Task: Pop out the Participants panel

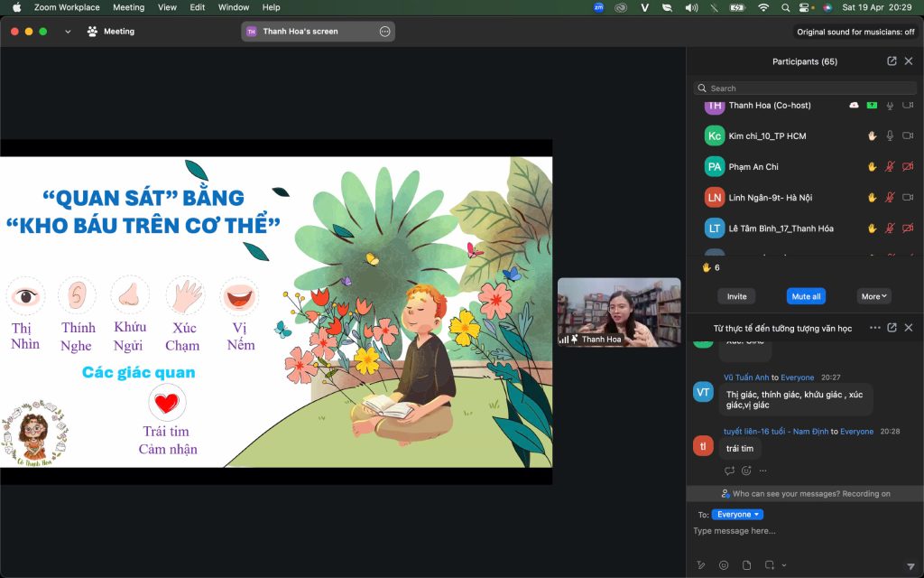Action: (892, 61)
